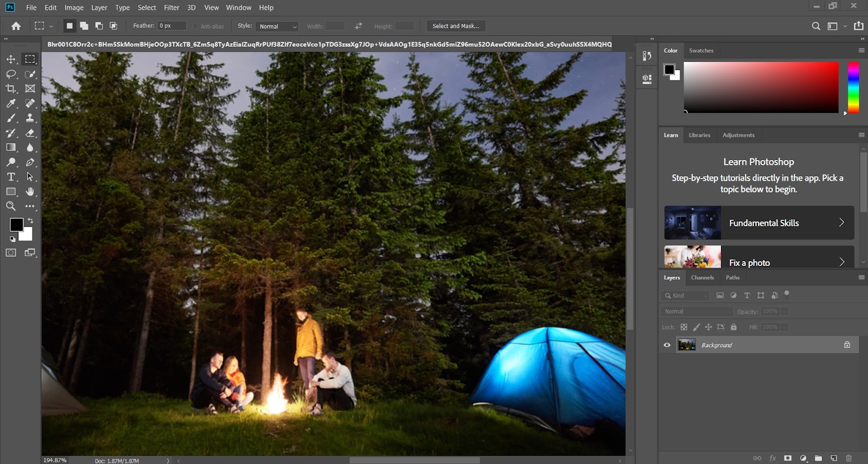868x464 pixels.
Task: Select the Spot Healing Brush tool
Action: tap(30, 103)
